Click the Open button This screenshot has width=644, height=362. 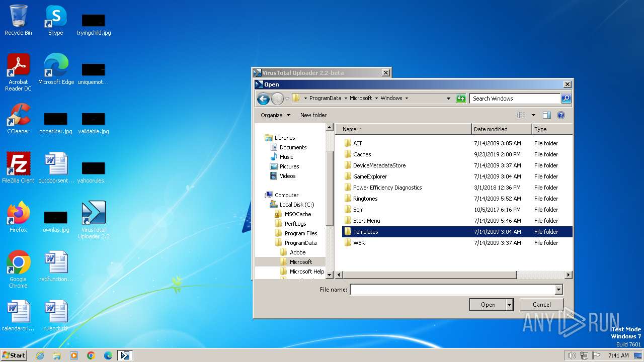pyautogui.click(x=488, y=305)
